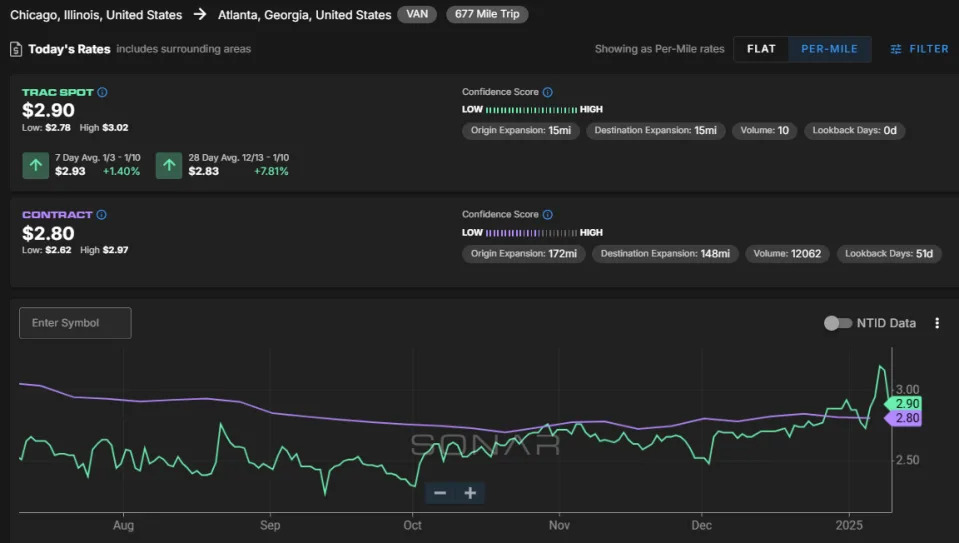
Task: Click the purple 2.80 chart price label
Action: [x=903, y=418]
